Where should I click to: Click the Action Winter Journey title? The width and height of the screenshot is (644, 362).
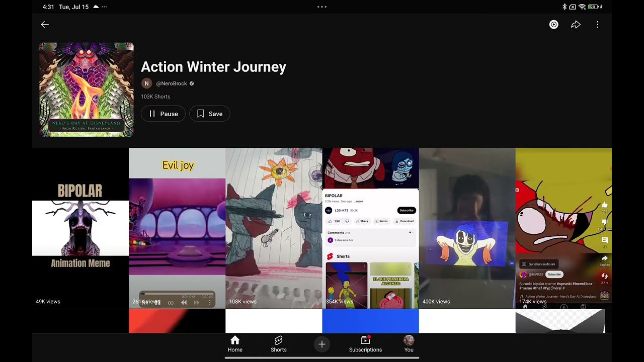pos(213,67)
